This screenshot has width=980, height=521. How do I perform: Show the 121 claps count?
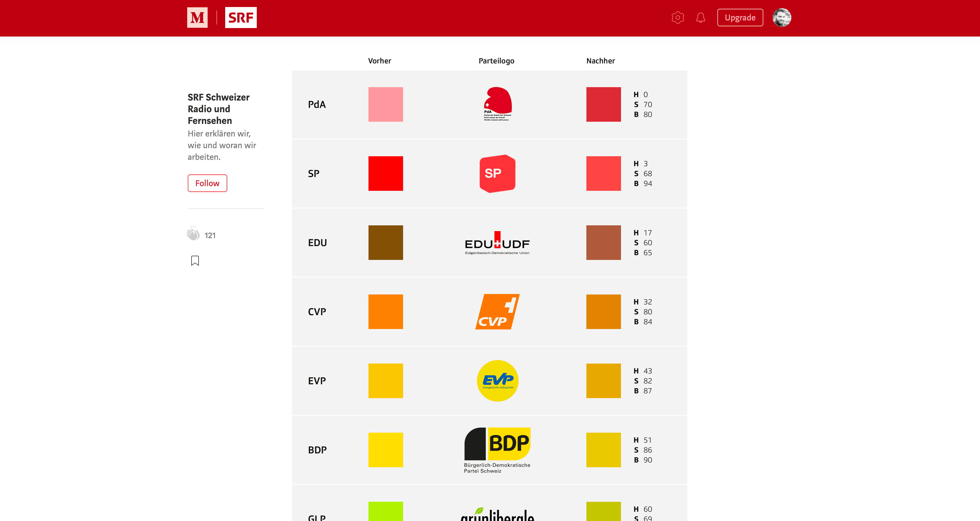(x=210, y=235)
